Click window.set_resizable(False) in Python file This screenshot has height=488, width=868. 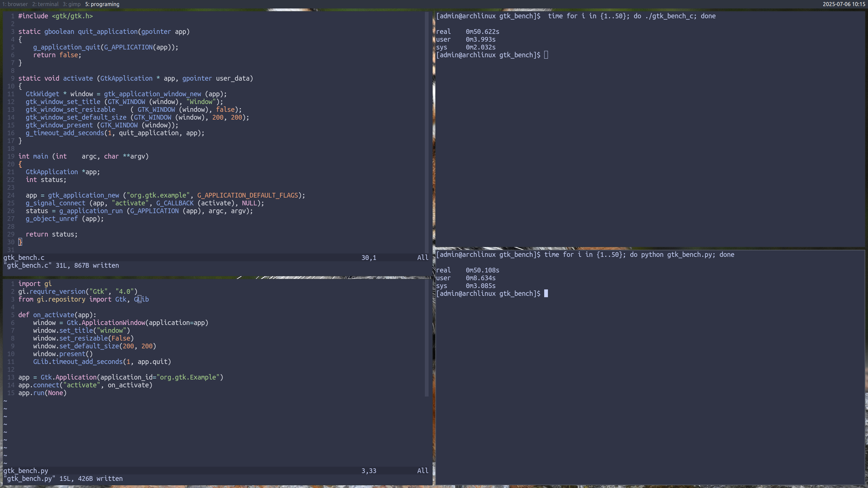[83, 338]
